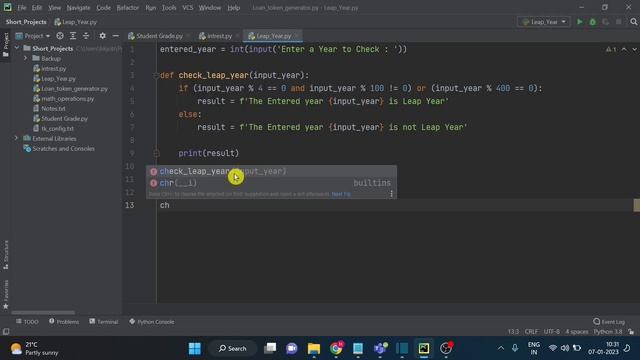The height and width of the screenshot is (360, 640).
Task: Open the Favorites side tool window
Action: pos(6,294)
